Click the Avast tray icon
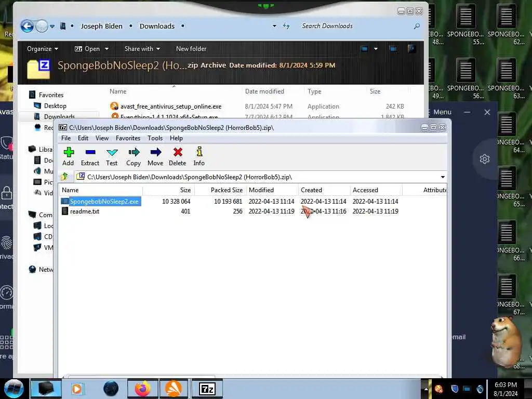The width and height of the screenshot is (532, 399). 438,389
